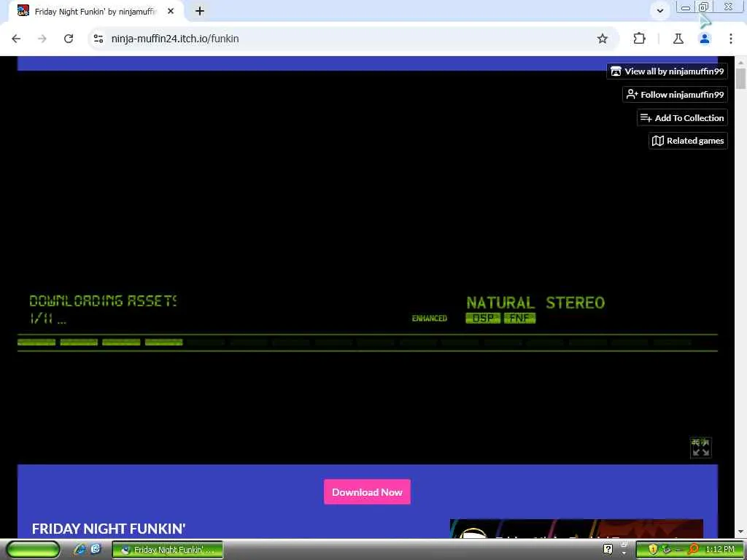The image size is (747, 560).
Task: Click the scrollbar down arrow
Action: click(x=740, y=532)
